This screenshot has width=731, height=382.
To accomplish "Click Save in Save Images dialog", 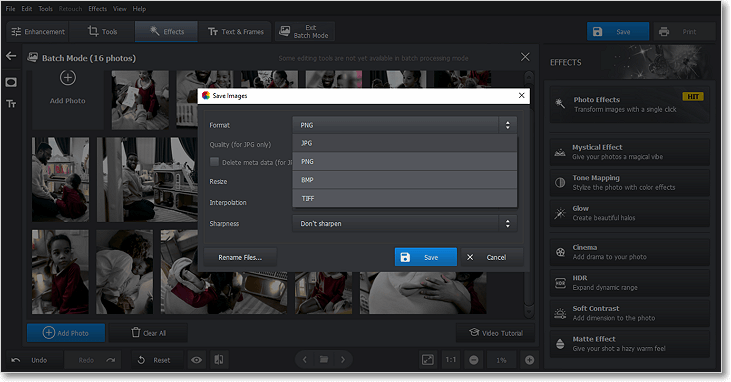I will [426, 257].
